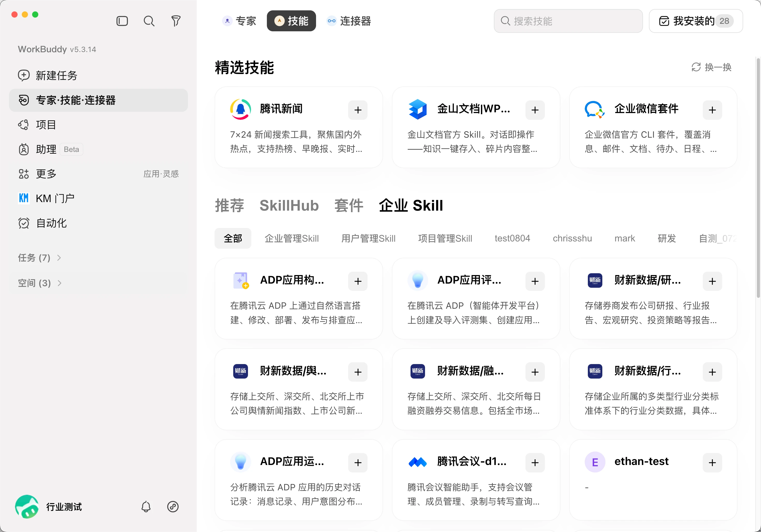Open the search magnifier in the sidebar
Viewport: 761px width, 532px height.
coord(149,21)
